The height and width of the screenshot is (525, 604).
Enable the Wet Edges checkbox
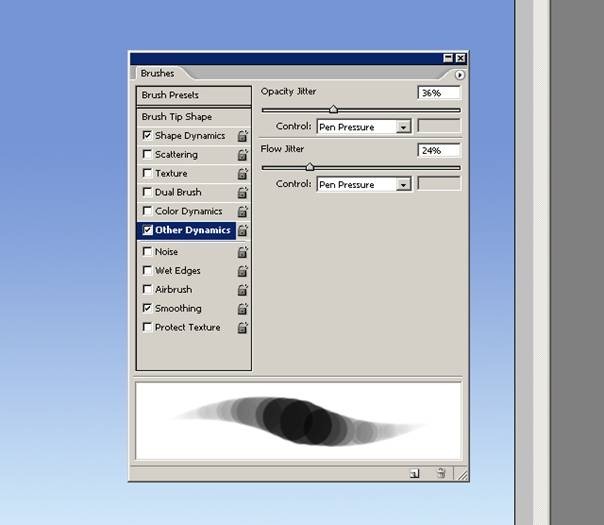[x=148, y=271]
